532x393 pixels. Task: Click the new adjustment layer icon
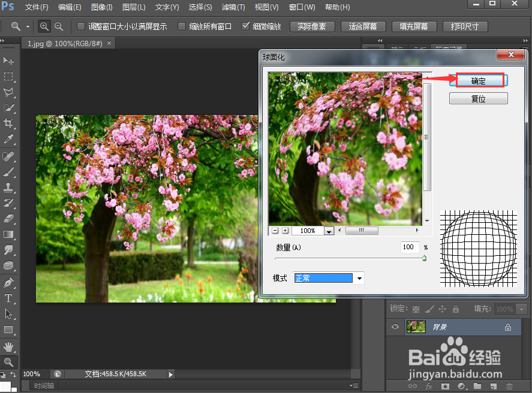(462, 386)
